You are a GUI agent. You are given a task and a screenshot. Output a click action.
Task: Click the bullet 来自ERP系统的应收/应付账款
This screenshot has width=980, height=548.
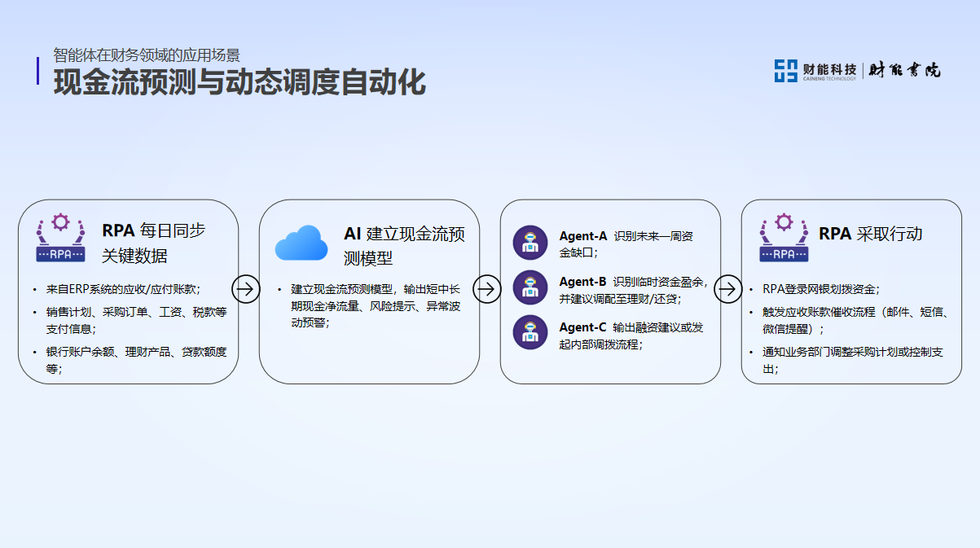(123, 289)
